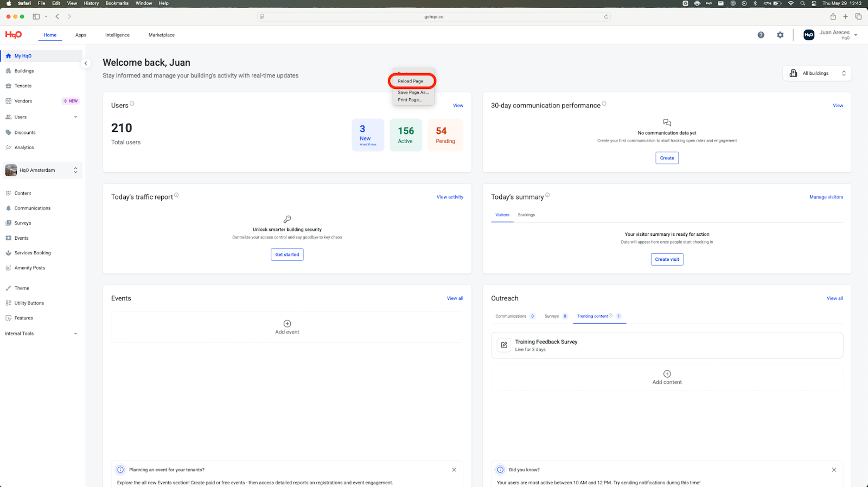868x487 pixels.
Task: Click the plus icon to add event
Action: [x=287, y=324]
